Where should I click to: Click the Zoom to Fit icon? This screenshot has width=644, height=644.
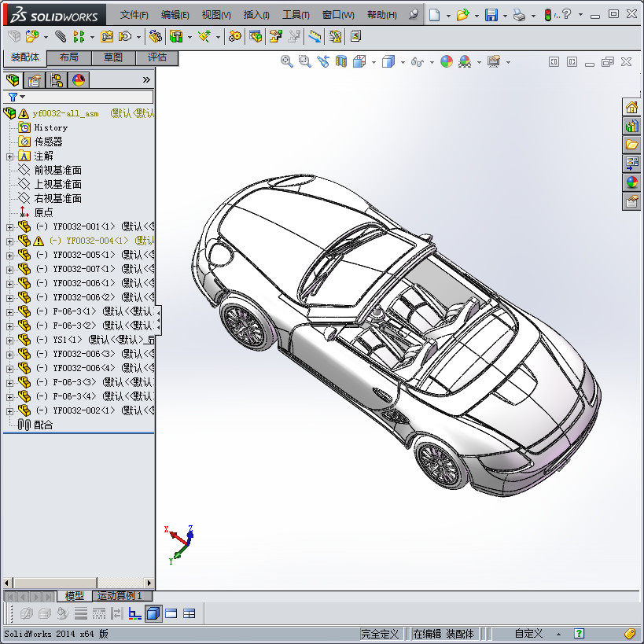click(x=287, y=62)
